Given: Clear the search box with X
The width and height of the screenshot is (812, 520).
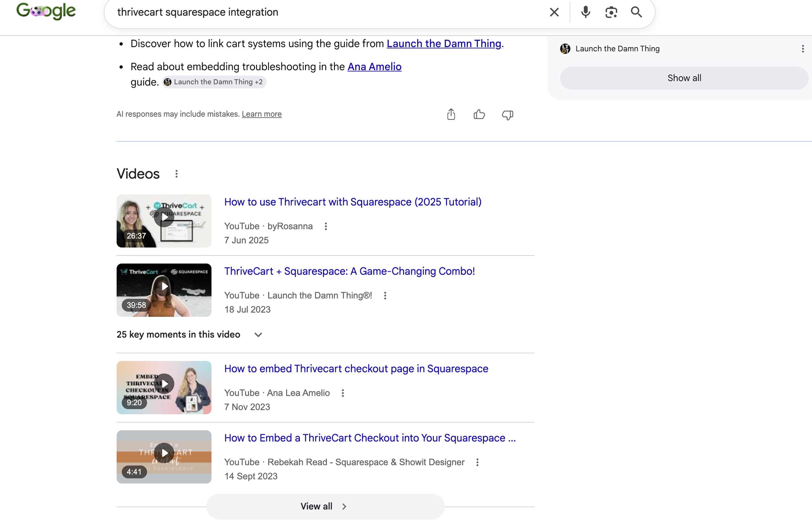Looking at the screenshot, I should pos(554,12).
